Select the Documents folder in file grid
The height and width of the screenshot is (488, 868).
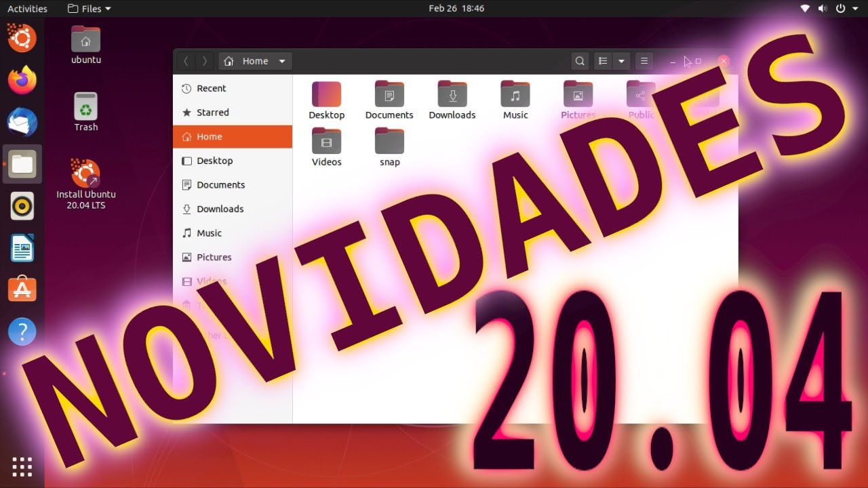point(389,100)
